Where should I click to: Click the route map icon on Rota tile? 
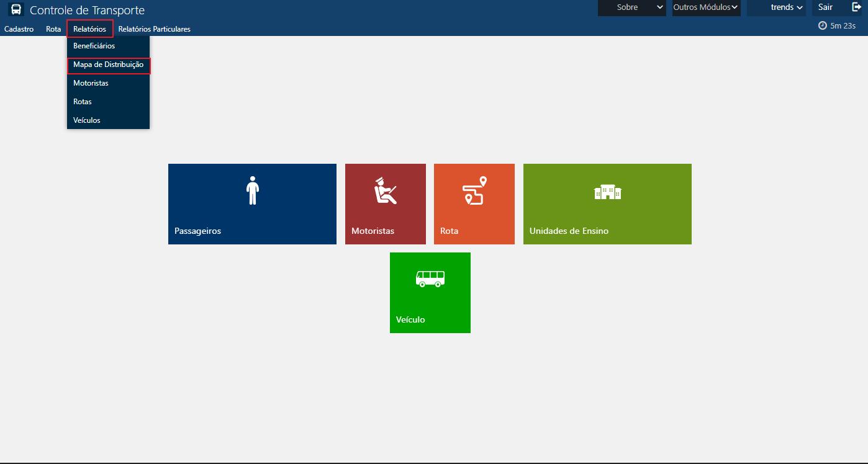474,190
